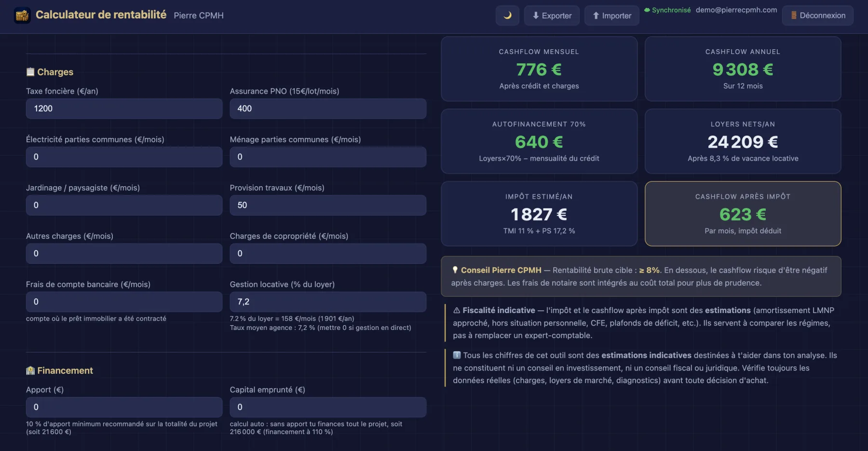Click the info icon beside estimations notice
Image resolution: width=868 pixels, height=451 pixels.
457,355
